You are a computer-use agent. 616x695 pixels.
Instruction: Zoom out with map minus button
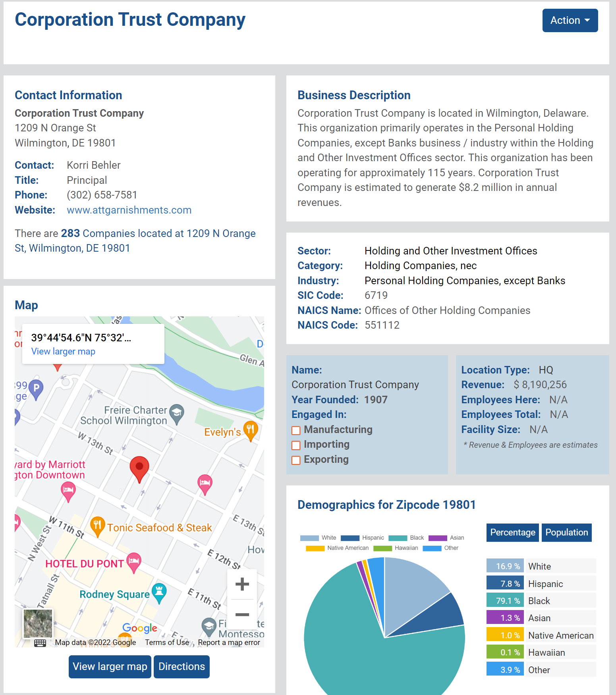pos(242,614)
